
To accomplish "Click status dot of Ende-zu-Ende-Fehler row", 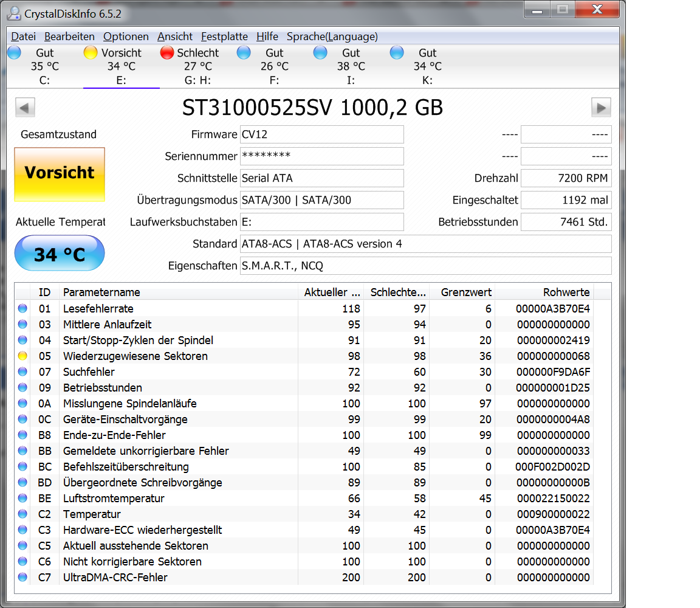I will [22, 435].
